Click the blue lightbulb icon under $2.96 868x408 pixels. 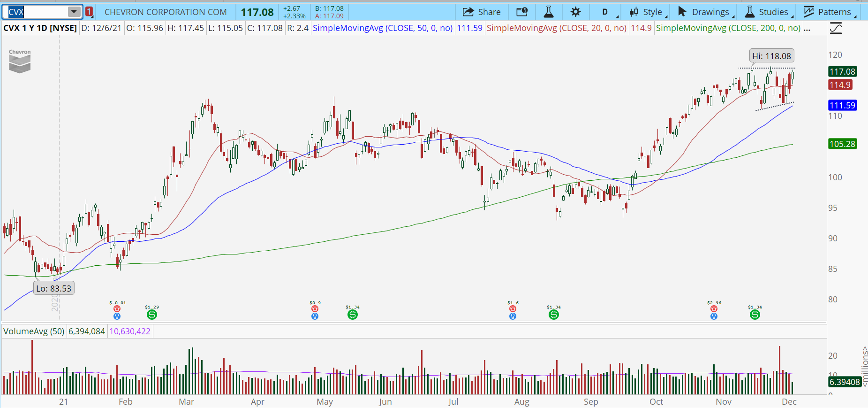tap(714, 316)
